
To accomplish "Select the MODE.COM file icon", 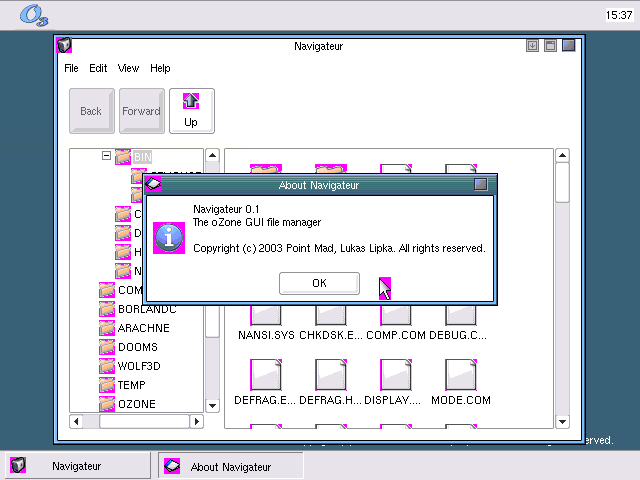I will point(461,375).
